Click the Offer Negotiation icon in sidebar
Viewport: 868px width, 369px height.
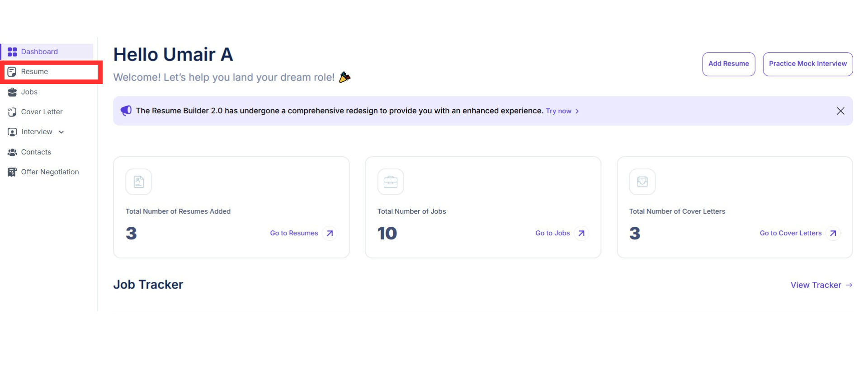12,172
